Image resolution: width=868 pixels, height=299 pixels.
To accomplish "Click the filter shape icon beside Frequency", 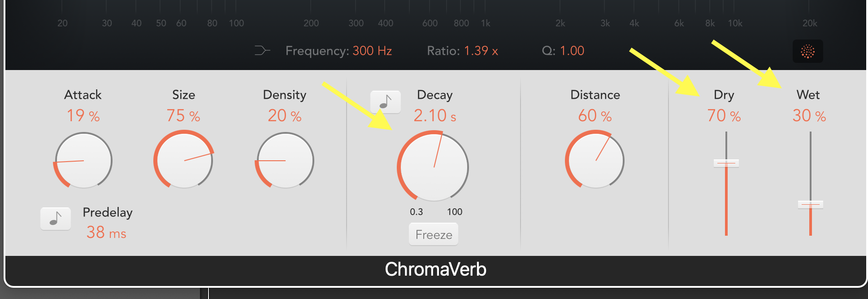I will click(262, 51).
